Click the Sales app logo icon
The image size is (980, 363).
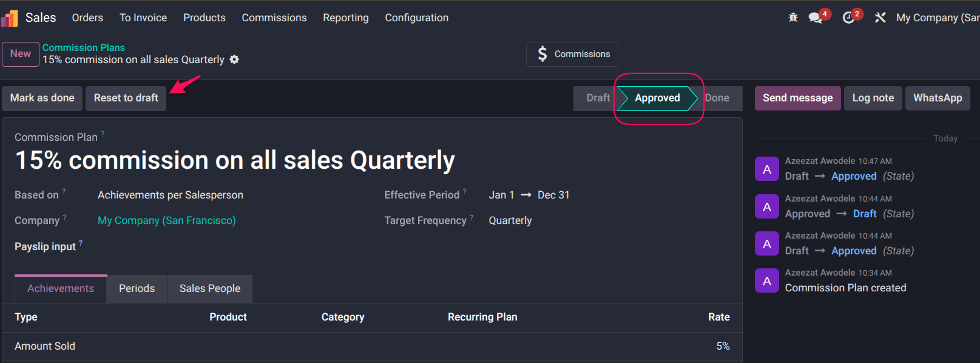click(x=10, y=18)
